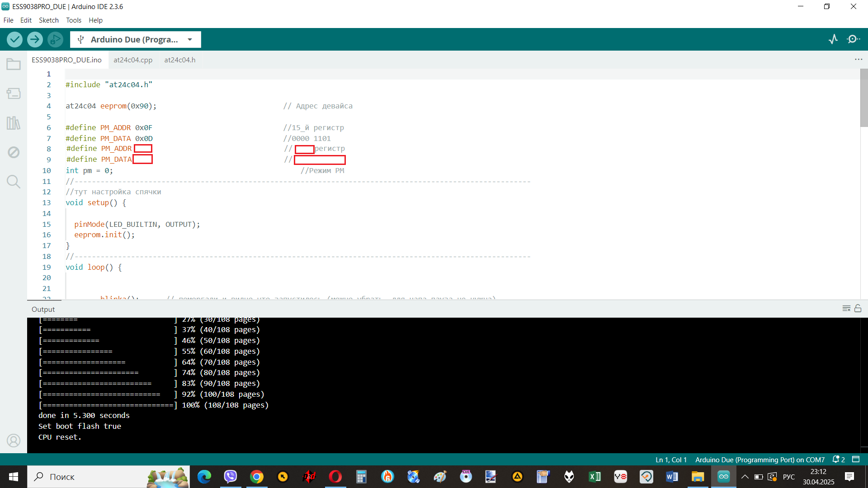868x488 pixels.
Task: Click the Verify sketch checkmark button
Action: (14, 39)
